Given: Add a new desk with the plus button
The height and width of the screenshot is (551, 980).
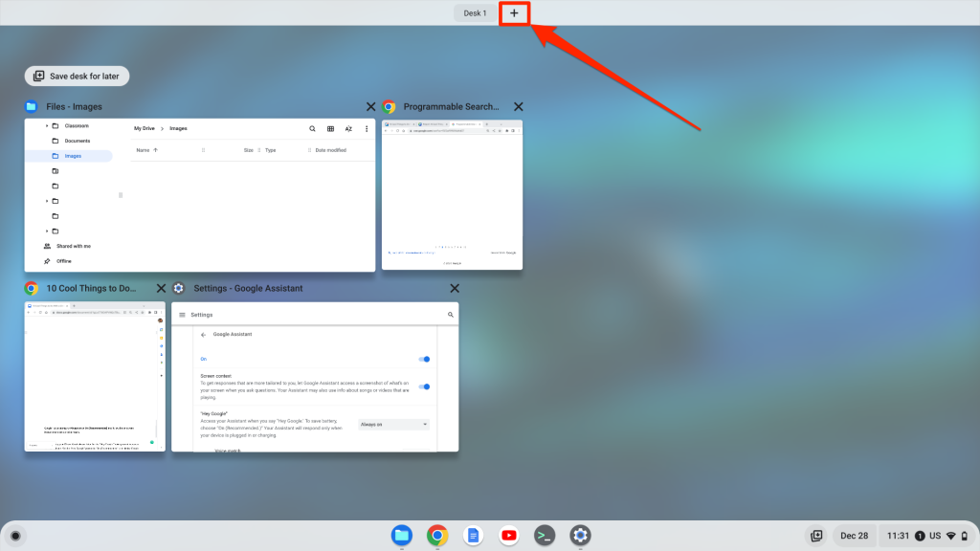Looking at the screenshot, I should point(514,13).
